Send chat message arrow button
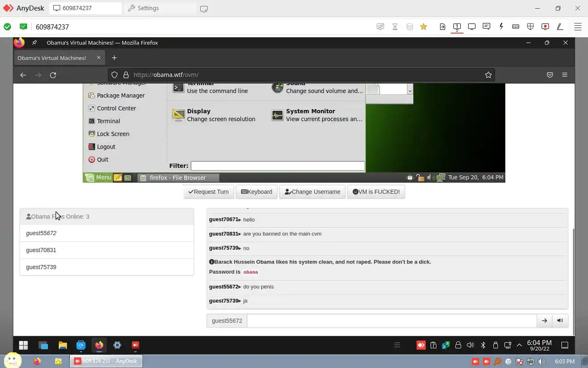This screenshot has width=588, height=368. (544, 321)
